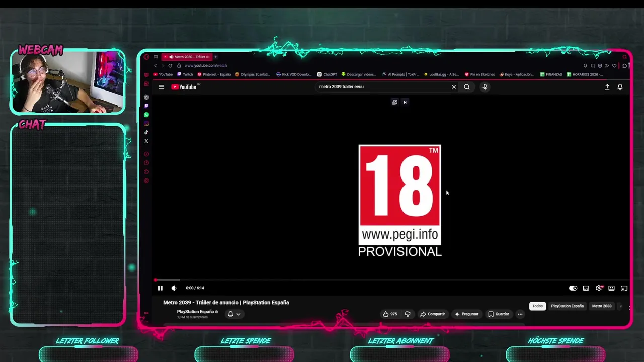
Task: Switch player to theater mode
Action: click(611, 288)
